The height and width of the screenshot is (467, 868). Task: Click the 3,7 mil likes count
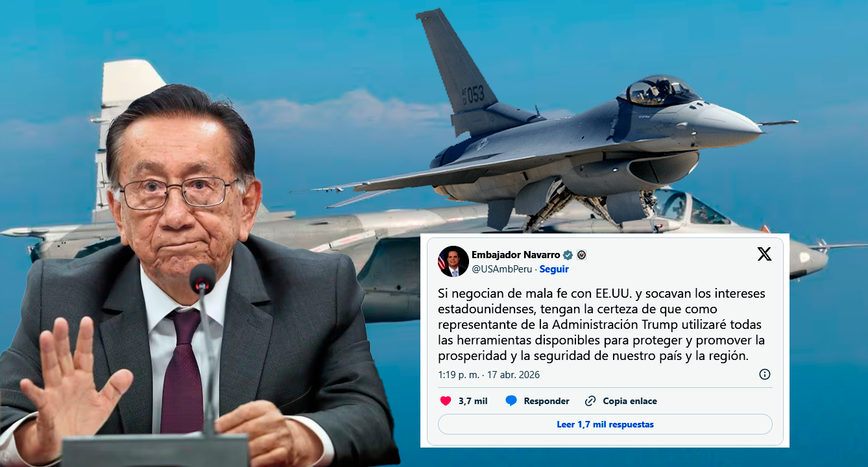point(472,401)
